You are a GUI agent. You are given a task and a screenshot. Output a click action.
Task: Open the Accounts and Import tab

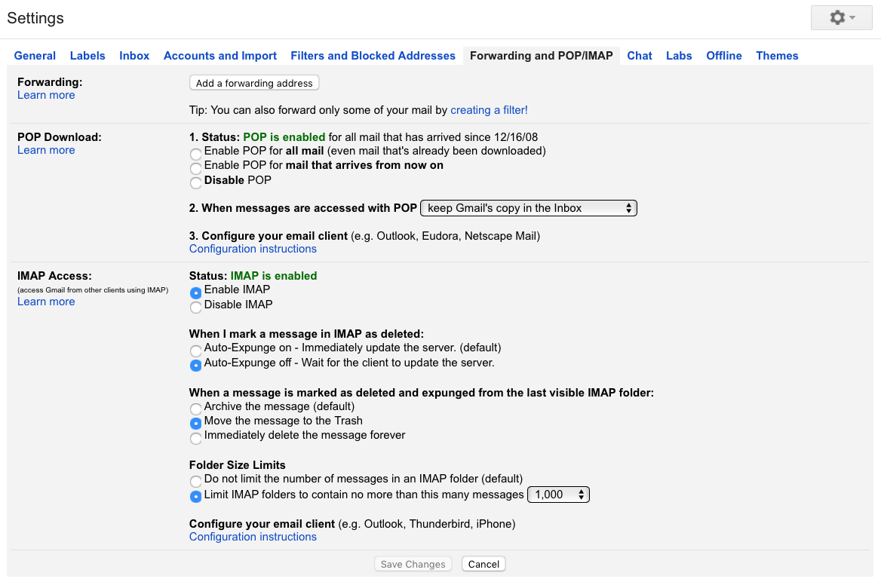tap(220, 56)
